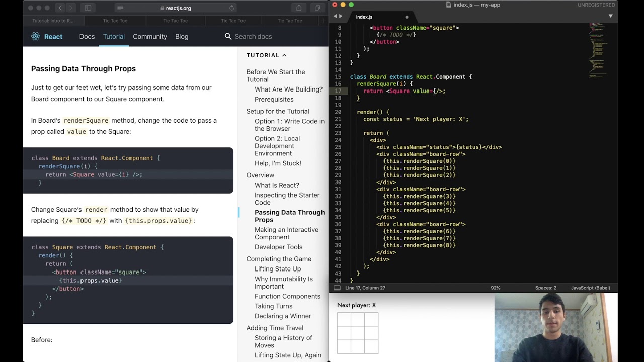Open 'Why Immutability Is Important' link
This screenshot has height=362, width=644.
pos(283,283)
